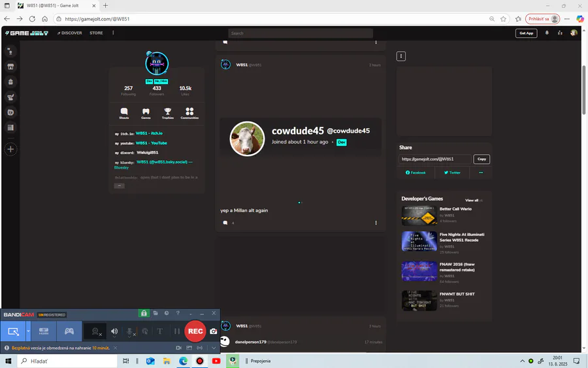Open Bandicam image tab icon in status bar
The image size is (588, 368).
point(189,348)
